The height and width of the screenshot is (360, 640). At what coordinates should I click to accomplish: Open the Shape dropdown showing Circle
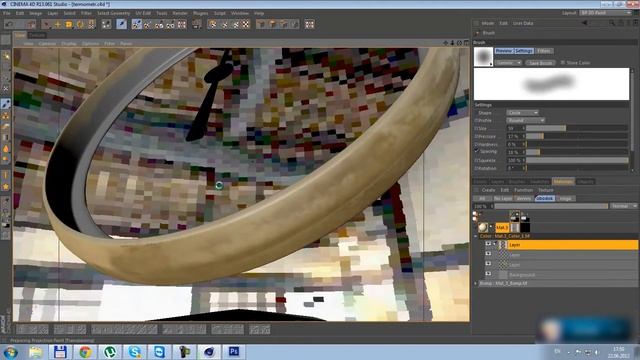point(522,113)
